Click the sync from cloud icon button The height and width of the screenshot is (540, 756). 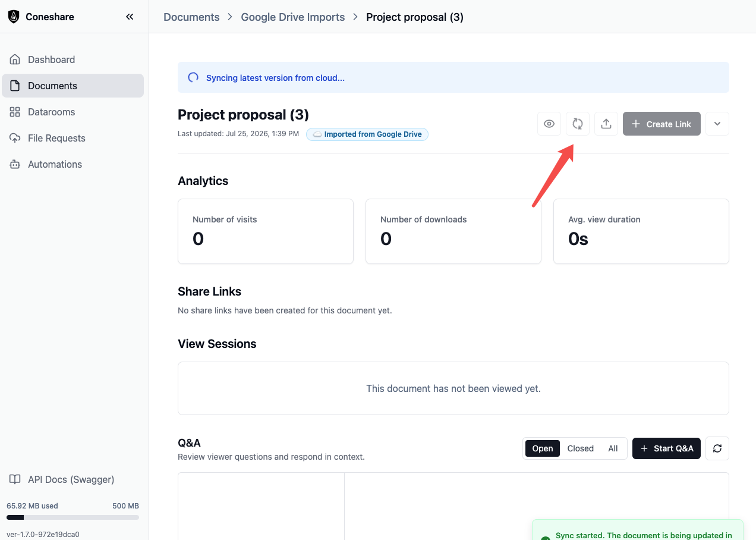(578, 124)
